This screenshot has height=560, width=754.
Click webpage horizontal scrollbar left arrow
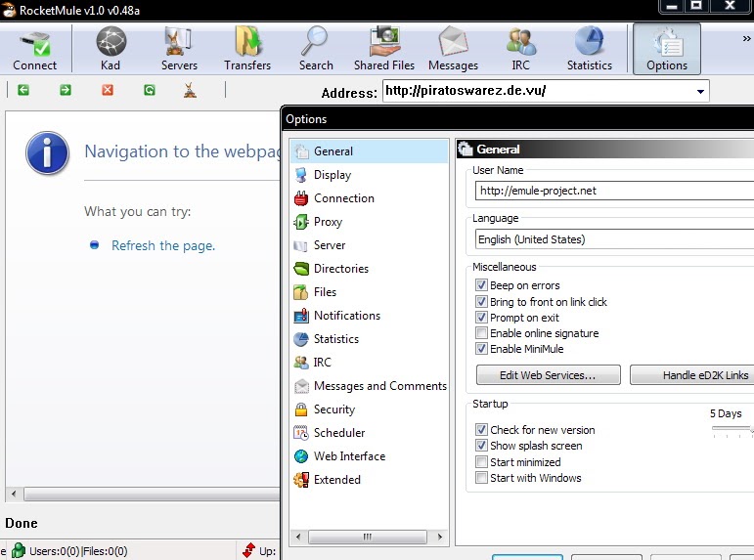tap(14, 494)
